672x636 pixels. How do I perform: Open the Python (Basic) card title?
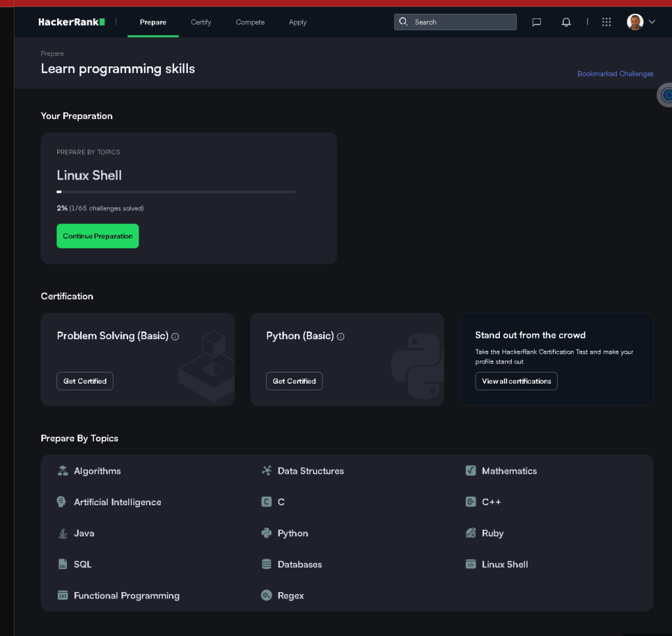point(300,336)
